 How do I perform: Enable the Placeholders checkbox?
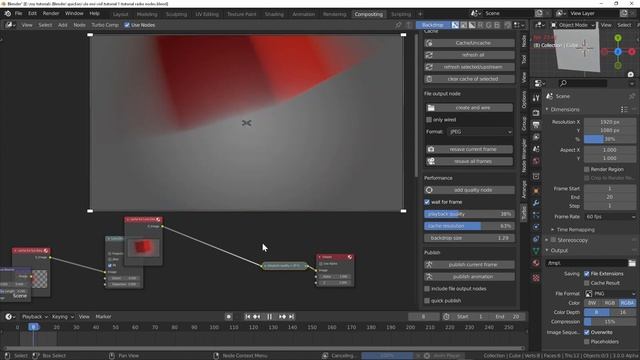tap(587, 342)
